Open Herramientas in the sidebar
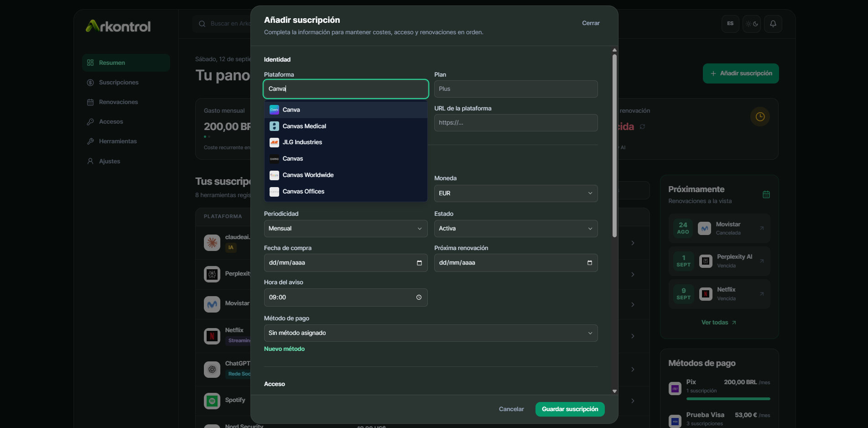Screen dimensions: 868x428 point(126,141)
